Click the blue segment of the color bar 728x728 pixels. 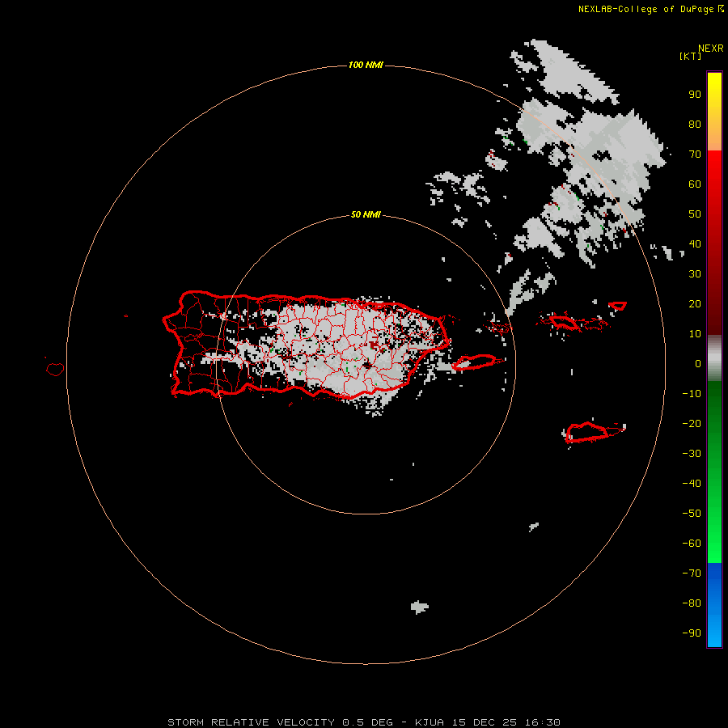click(714, 604)
